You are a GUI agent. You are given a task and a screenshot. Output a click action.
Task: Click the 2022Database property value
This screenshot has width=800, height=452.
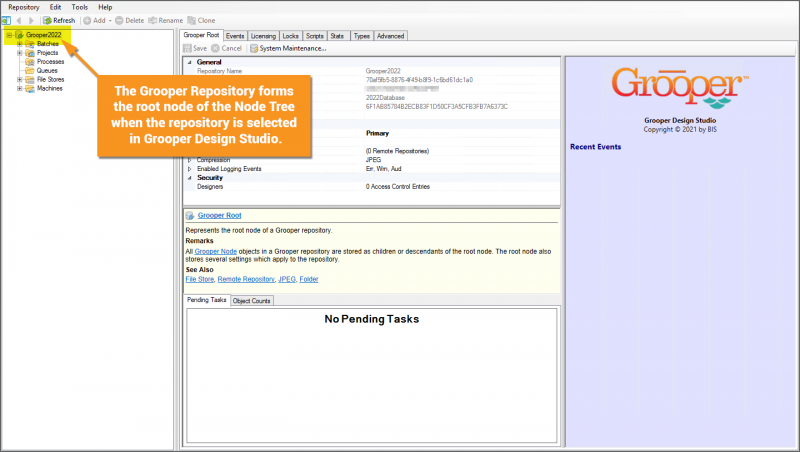[385, 98]
